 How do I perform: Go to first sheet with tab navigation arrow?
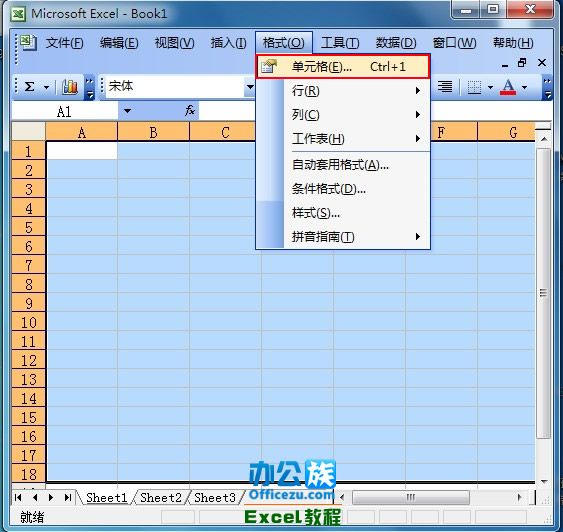coord(18,498)
